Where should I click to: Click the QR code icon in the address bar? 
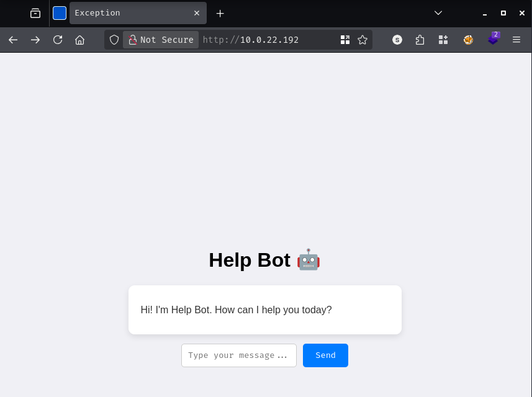click(x=345, y=40)
